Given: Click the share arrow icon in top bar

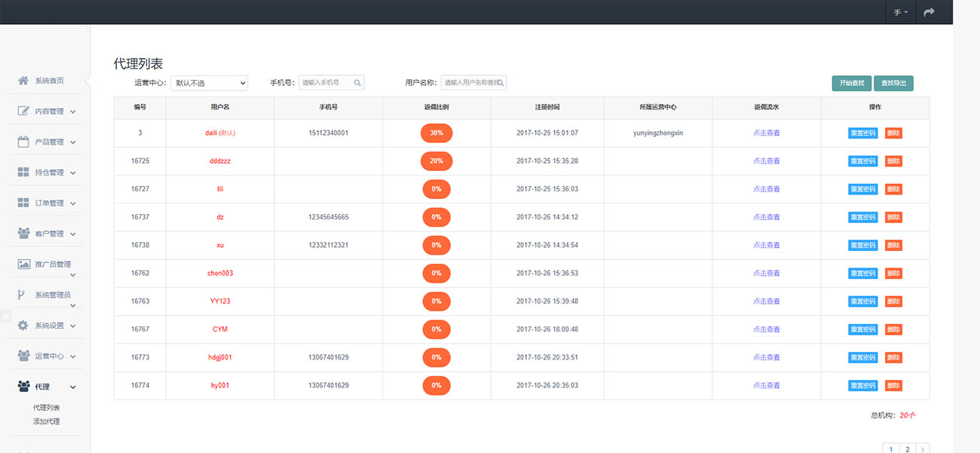Looking at the screenshot, I should [929, 12].
